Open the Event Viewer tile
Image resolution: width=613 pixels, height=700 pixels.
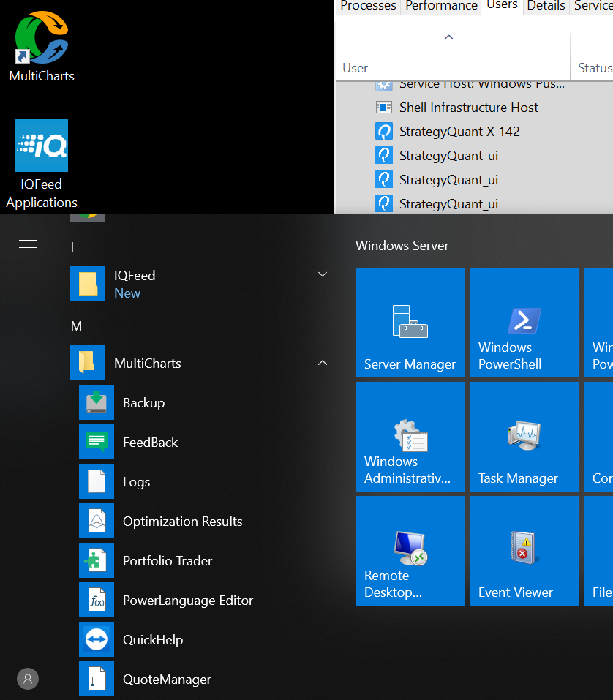point(524,551)
